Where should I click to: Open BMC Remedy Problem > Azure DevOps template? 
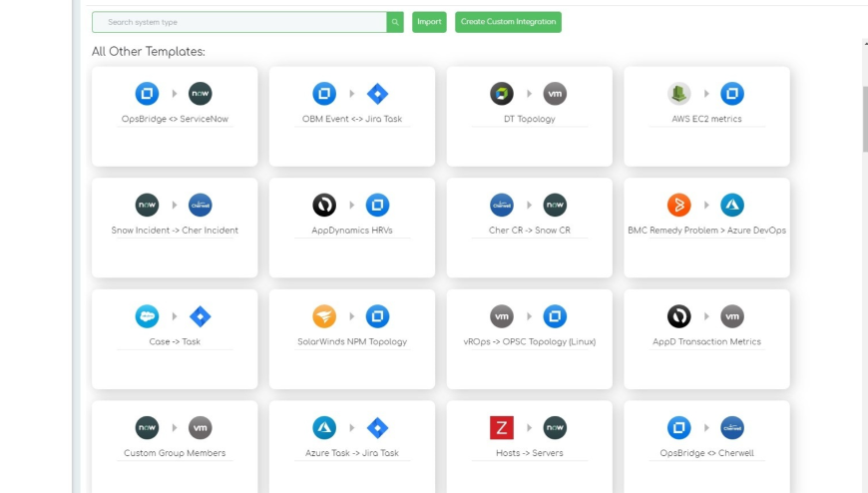click(707, 230)
